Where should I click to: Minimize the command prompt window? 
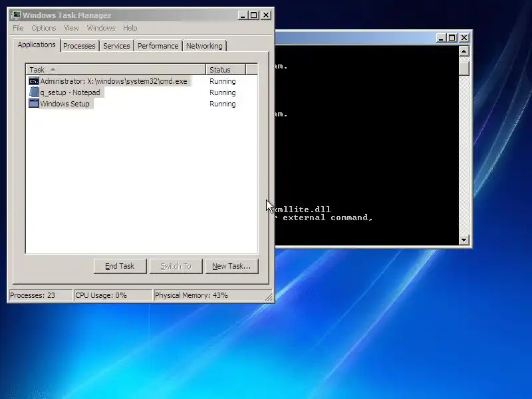tap(441, 38)
